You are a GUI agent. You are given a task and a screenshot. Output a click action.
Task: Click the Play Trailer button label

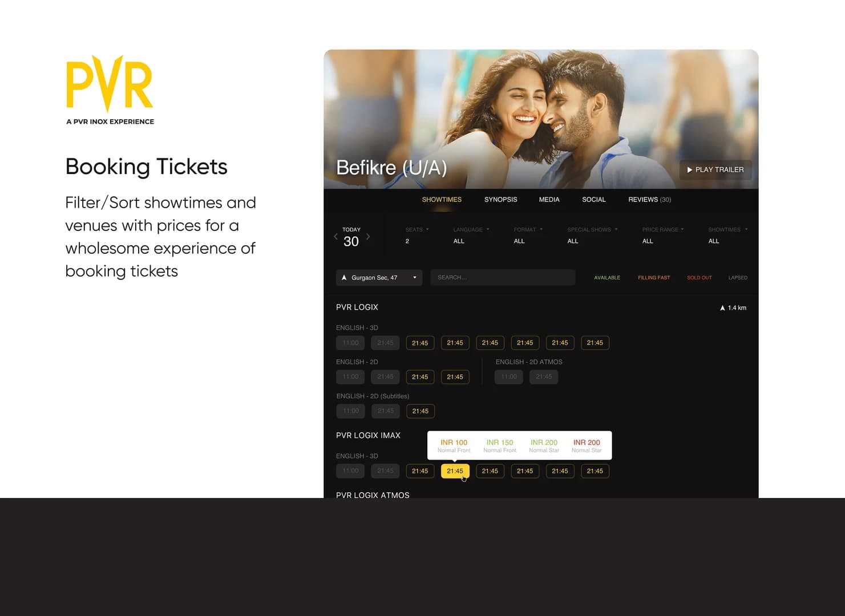(x=719, y=170)
